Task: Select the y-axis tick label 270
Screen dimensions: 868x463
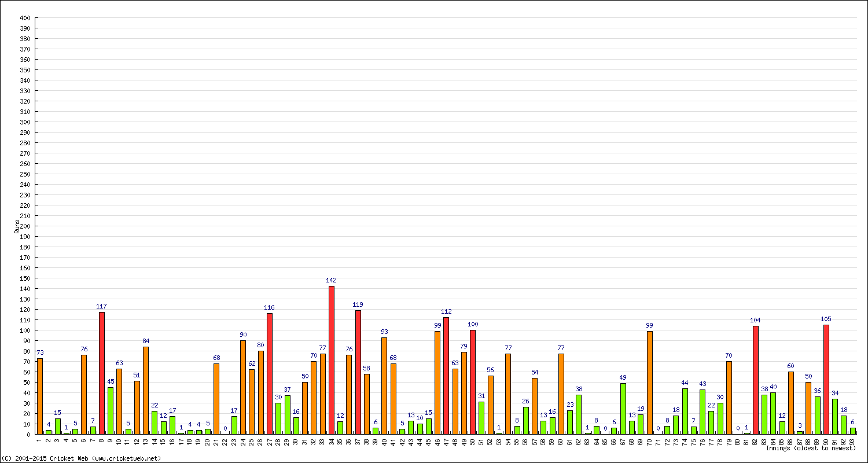Action: pos(25,153)
